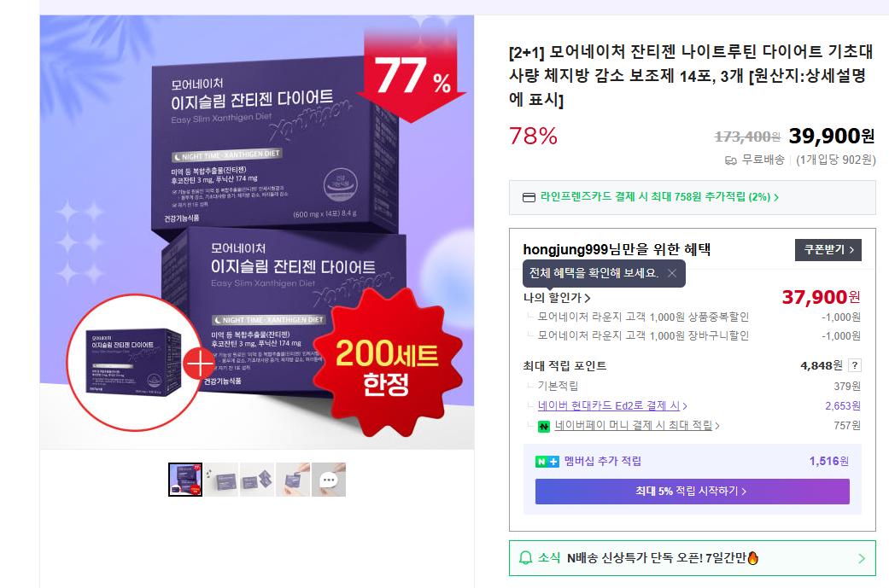
Task: Select the first product thumbnail
Action: (185, 480)
